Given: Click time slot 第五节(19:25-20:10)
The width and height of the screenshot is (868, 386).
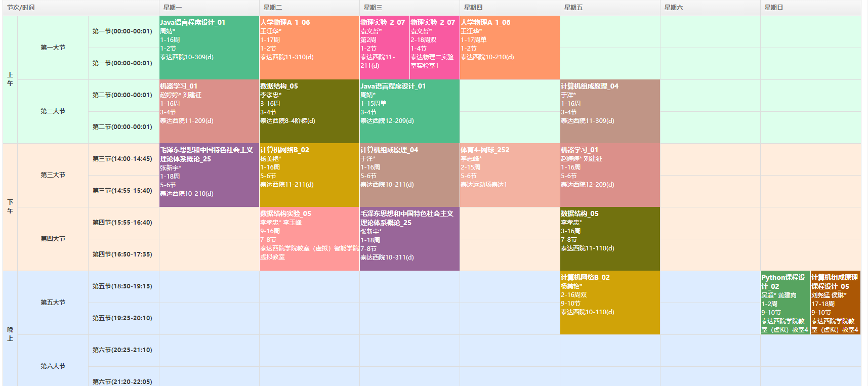Looking at the screenshot, I should point(122,318).
